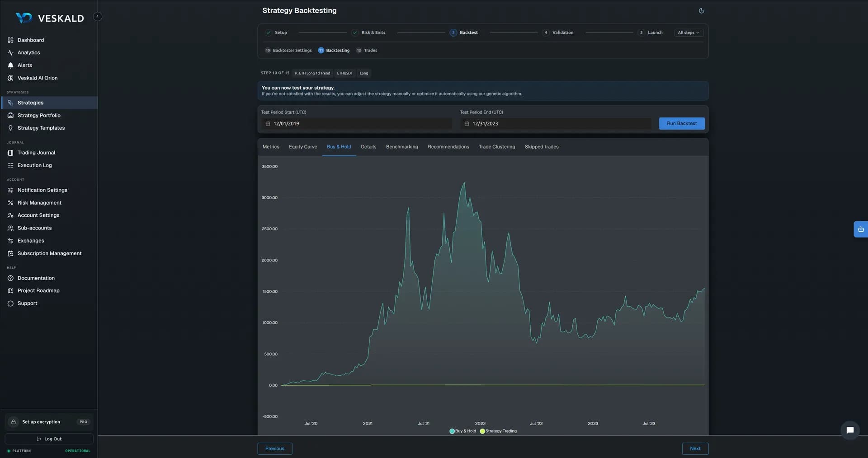Open Backtester Settings sub-step
This screenshot has height=458, width=868.
pyautogui.click(x=288, y=51)
